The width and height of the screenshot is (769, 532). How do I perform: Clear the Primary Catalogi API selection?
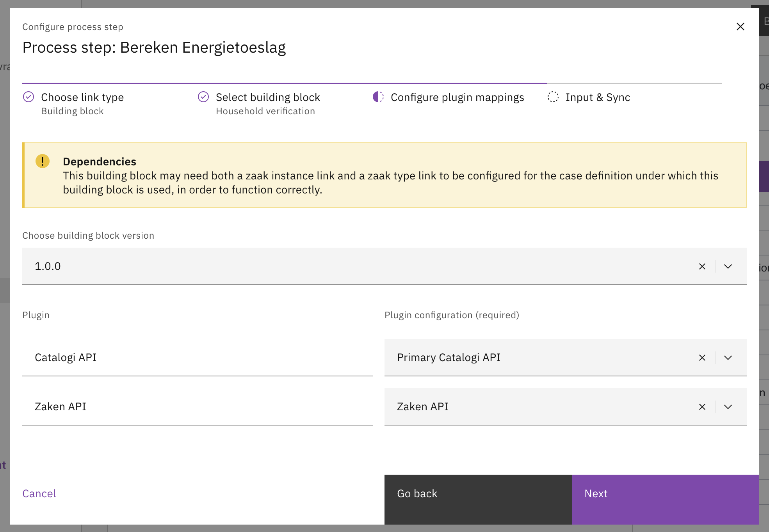coord(702,358)
